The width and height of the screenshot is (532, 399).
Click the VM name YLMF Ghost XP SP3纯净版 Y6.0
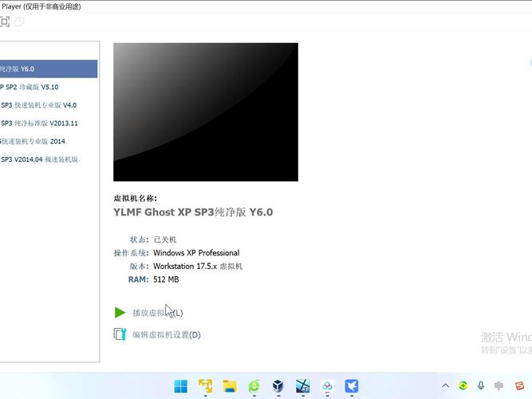tap(193, 212)
